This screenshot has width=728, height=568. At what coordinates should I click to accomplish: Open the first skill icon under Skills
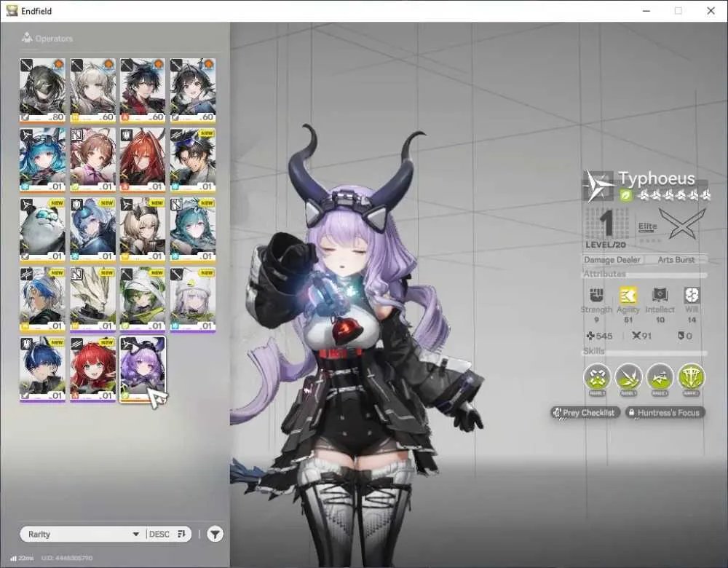click(x=597, y=377)
